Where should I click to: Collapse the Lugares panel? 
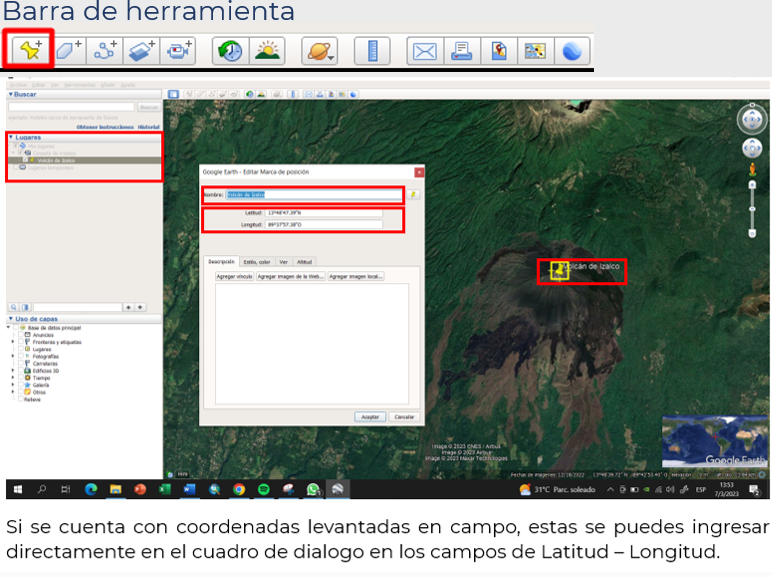click(11, 137)
